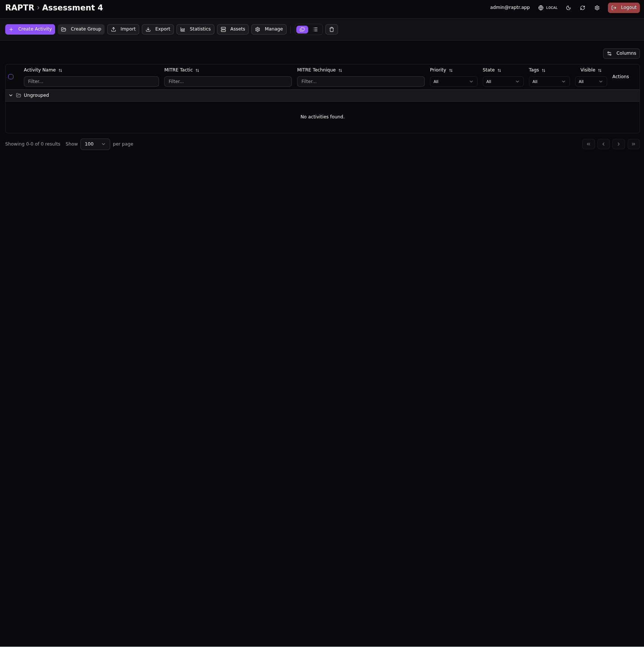Click the LOCAL globe indicator
Image resolution: width=644 pixels, height=647 pixels.
point(548,7)
